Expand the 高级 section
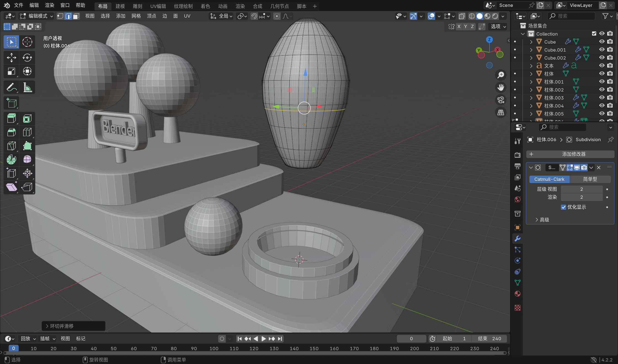618x364 pixels. pyautogui.click(x=542, y=220)
